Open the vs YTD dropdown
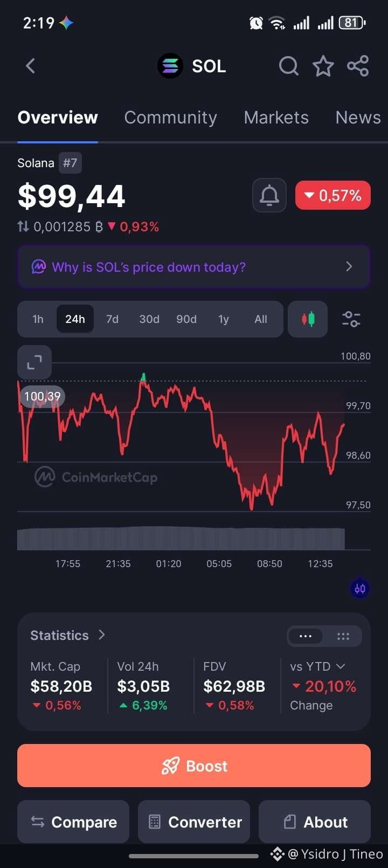Viewport: 388px width, 868px height. 317,666
